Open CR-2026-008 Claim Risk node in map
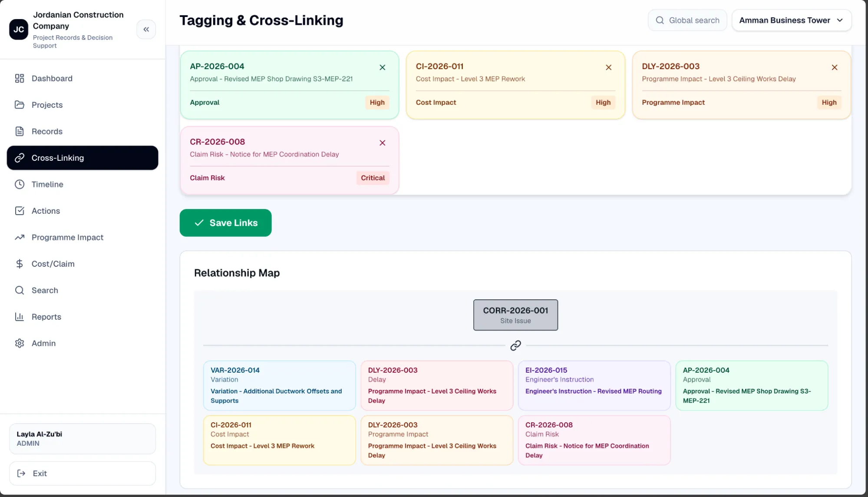This screenshot has width=868, height=497. 594,440
